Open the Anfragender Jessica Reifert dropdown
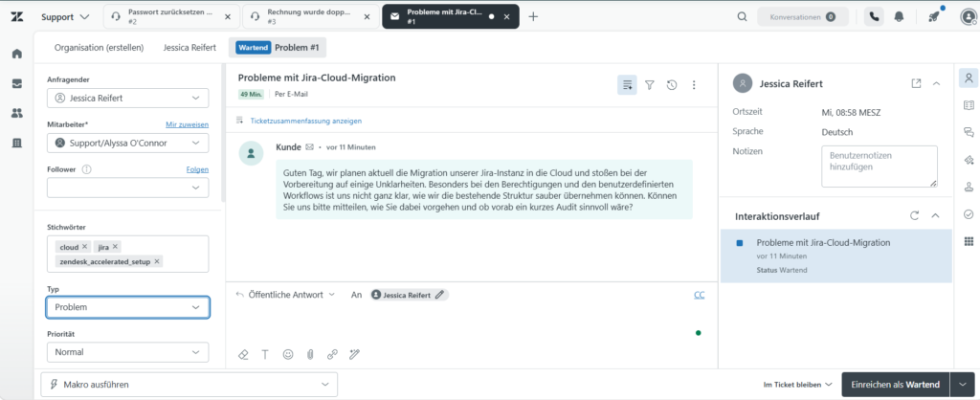 tap(127, 99)
